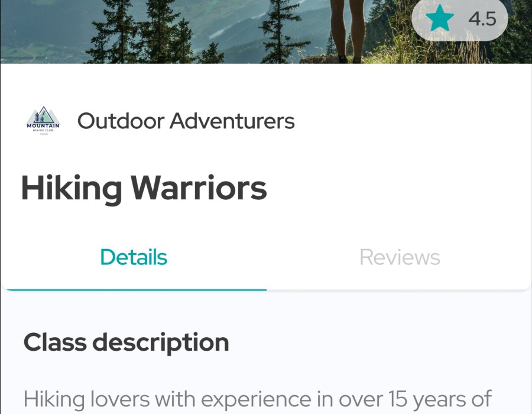Switch to the Reviews tab
This screenshot has height=414, width=532.
click(x=400, y=257)
